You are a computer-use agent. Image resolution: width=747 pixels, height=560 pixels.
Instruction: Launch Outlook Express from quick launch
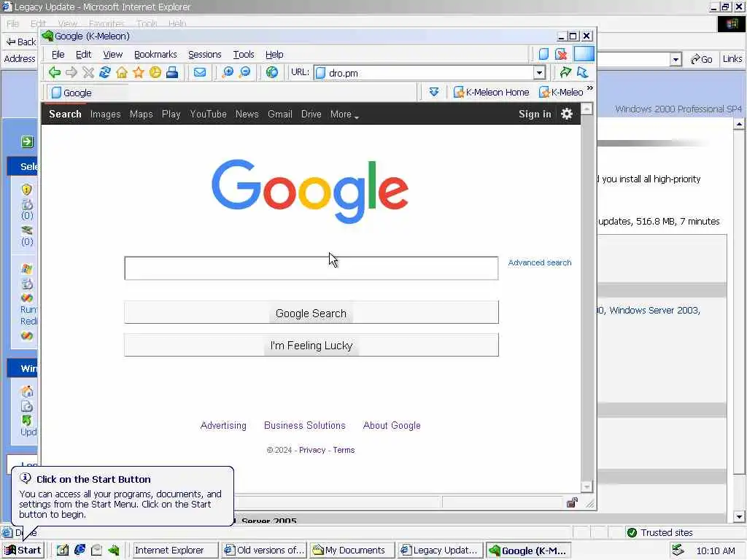pyautogui.click(x=97, y=550)
